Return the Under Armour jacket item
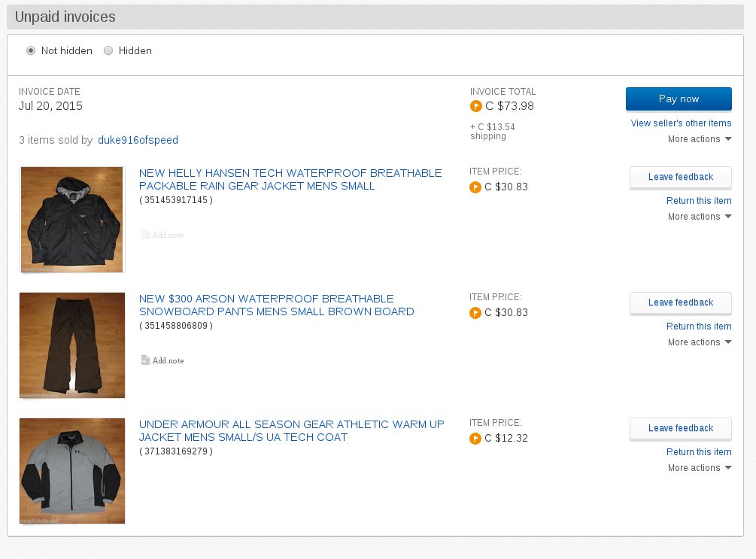 point(699,452)
